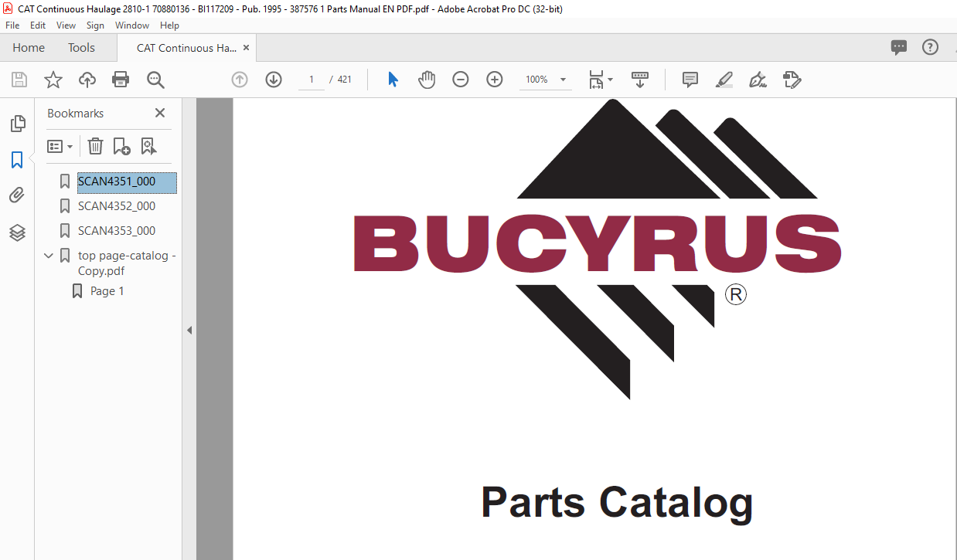Zoom in with plus button

click(495, 80)
